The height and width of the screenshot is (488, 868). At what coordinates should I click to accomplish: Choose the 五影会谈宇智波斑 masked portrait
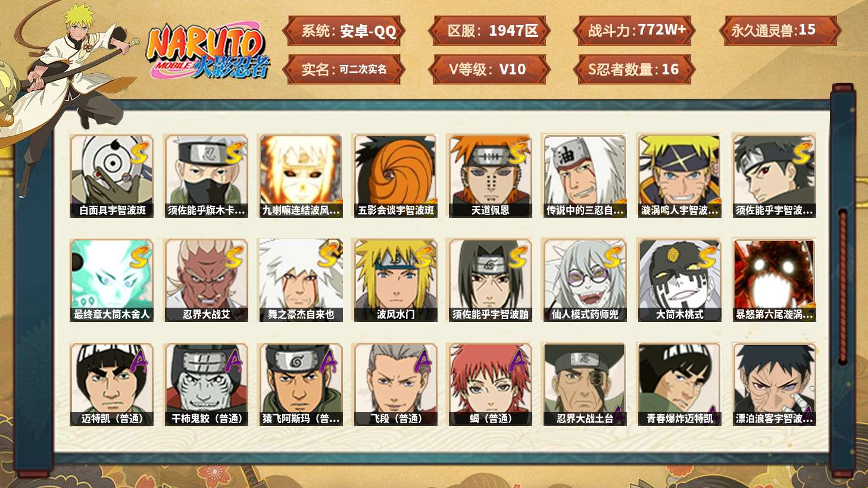click(x=396, y=176)
